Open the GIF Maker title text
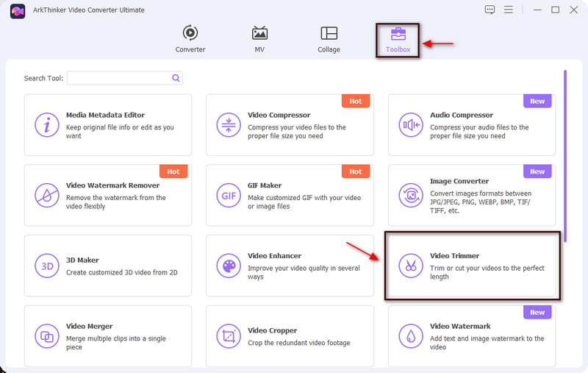Screen dimensions: 588x373 point(265,185)
